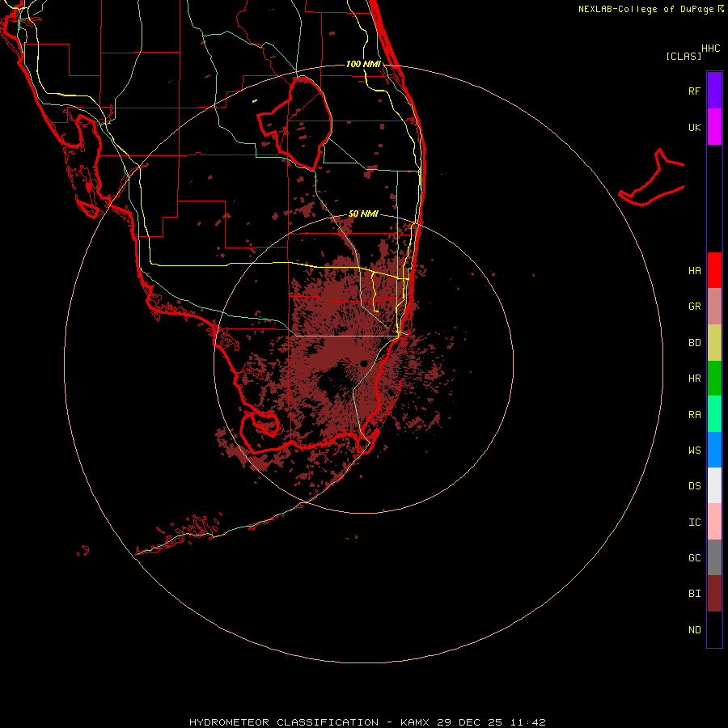Click the "ND" legend label
This screenshot has width=728, height=728.
(694, 629)
